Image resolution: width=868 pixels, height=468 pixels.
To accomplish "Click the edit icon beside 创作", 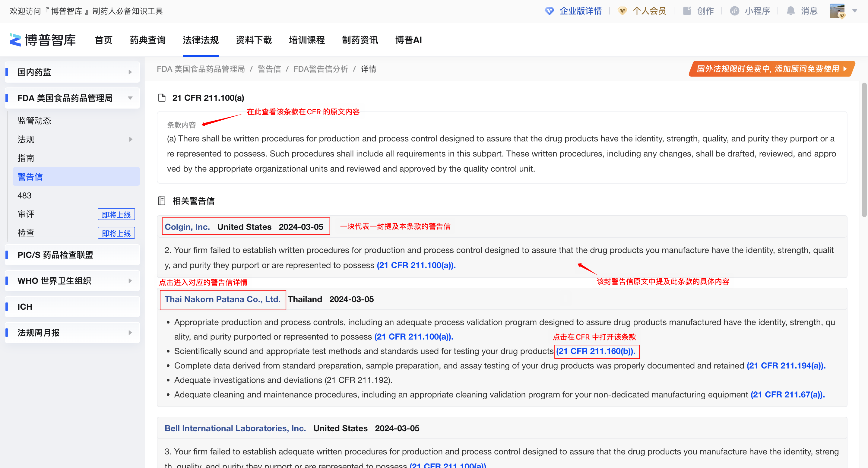I will point(687,11).
